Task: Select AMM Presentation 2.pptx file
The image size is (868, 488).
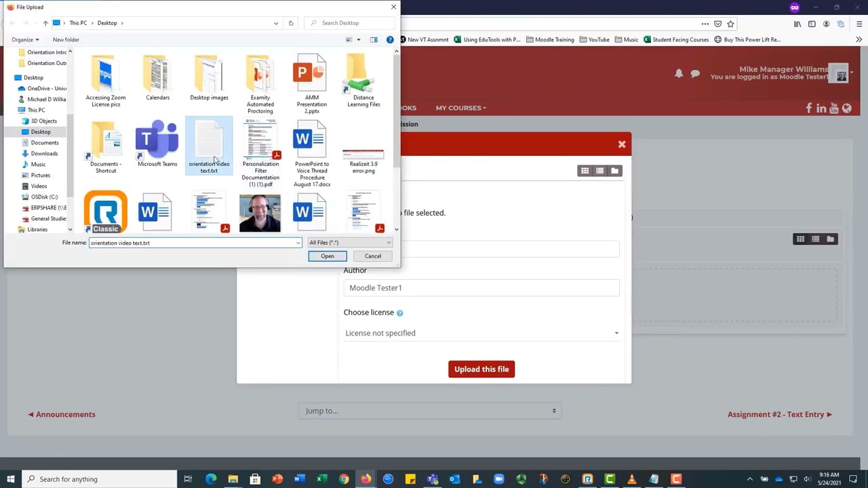Action: point(312,84)
